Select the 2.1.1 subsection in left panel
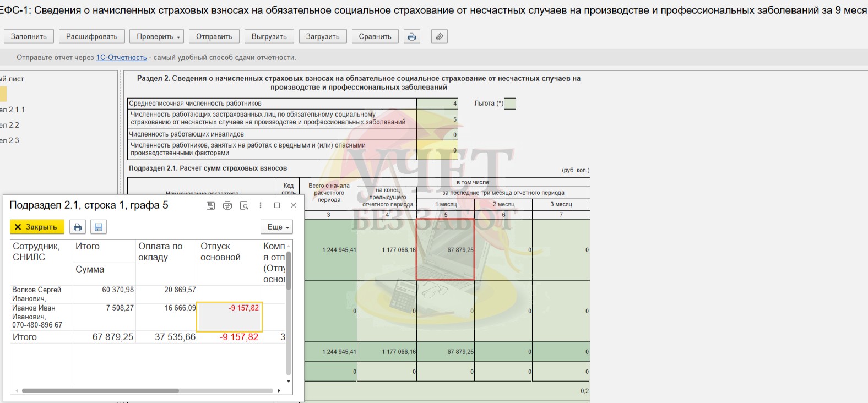This screenshot has width=868, height=403. click(13, 110)
